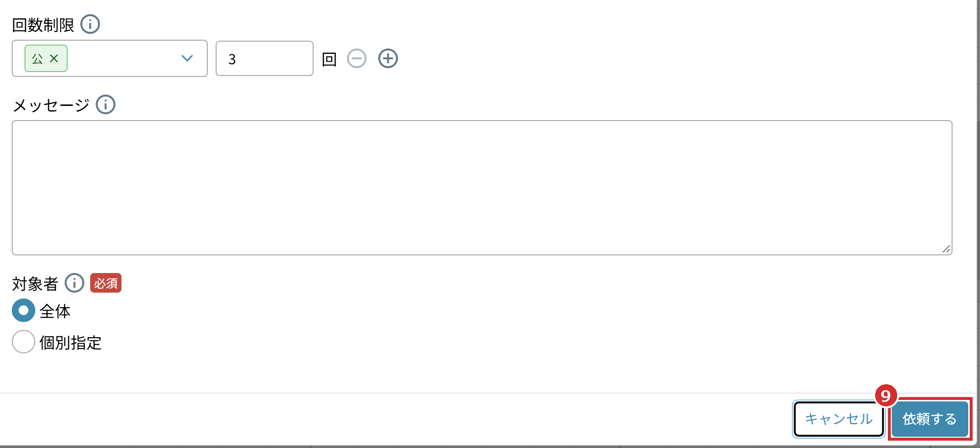
Task: Click the info icon next to 対象者
Action: click(x=74, y=283)
